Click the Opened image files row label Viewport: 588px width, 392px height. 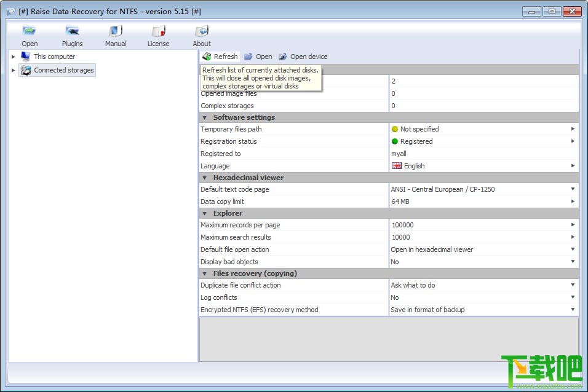[x=229, y=93]
